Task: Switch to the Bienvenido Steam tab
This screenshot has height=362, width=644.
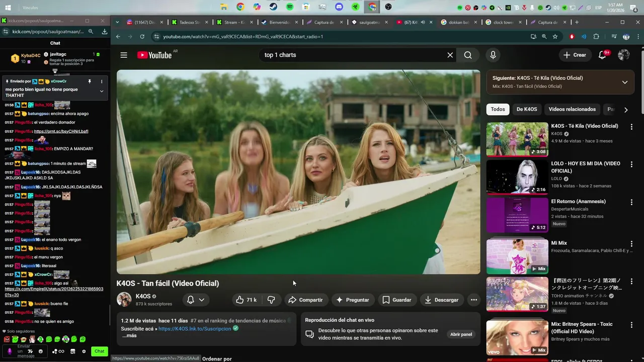Action: coord(279,22)
